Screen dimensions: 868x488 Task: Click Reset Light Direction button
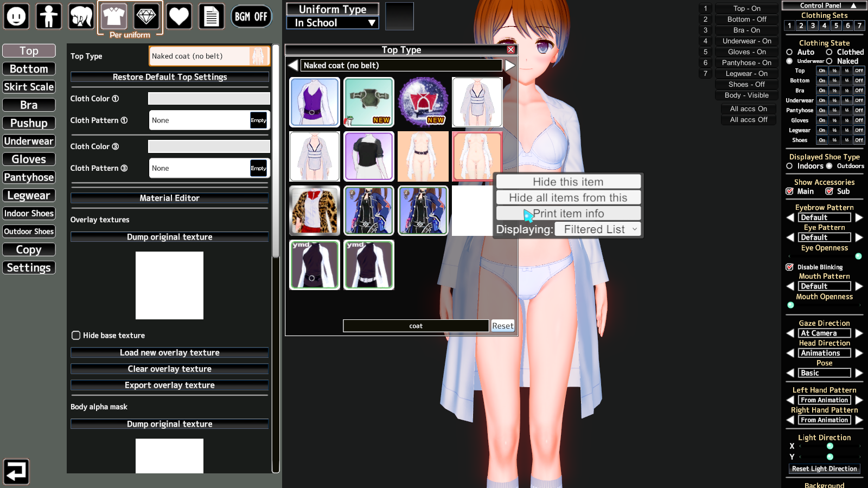[825, 469]
